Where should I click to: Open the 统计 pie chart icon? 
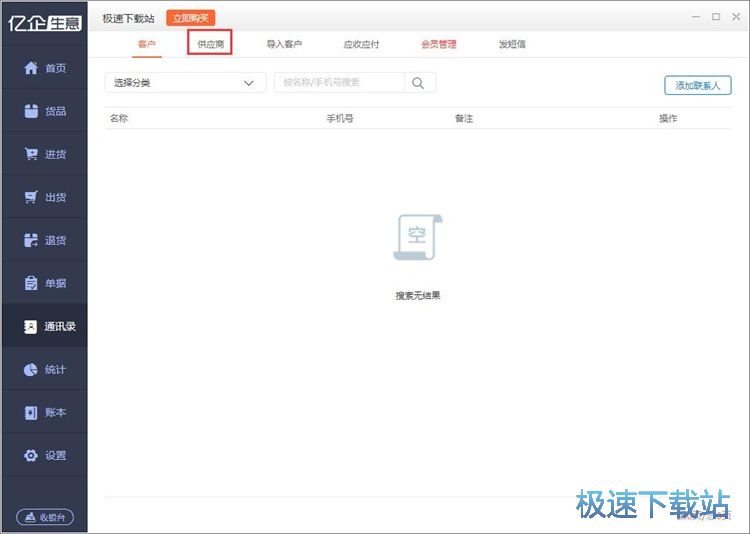(x=31, y=369)
